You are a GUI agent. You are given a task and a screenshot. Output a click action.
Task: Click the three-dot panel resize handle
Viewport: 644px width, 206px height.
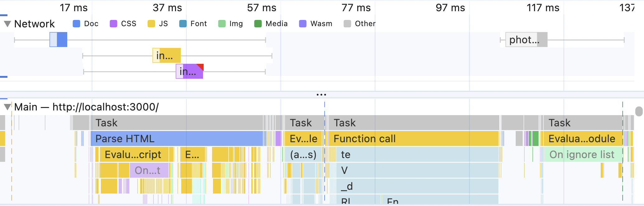pyautogui.click(x=321, y=95)
